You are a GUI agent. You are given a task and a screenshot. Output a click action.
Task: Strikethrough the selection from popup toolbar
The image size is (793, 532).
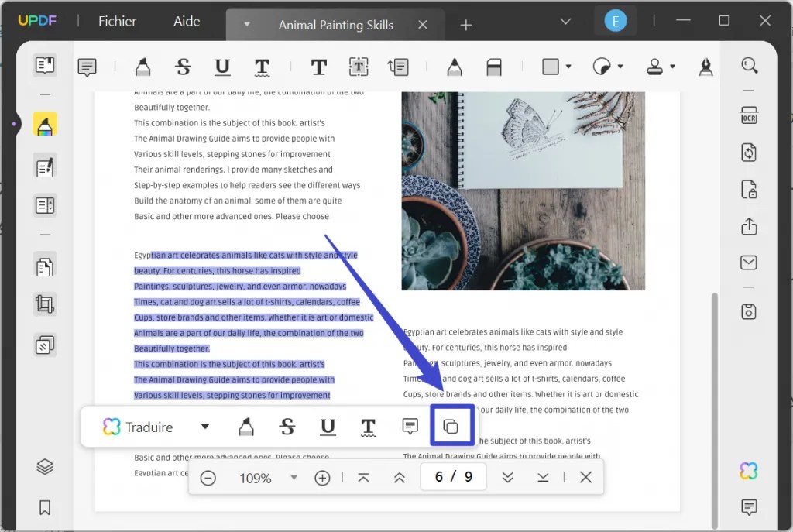287,427
